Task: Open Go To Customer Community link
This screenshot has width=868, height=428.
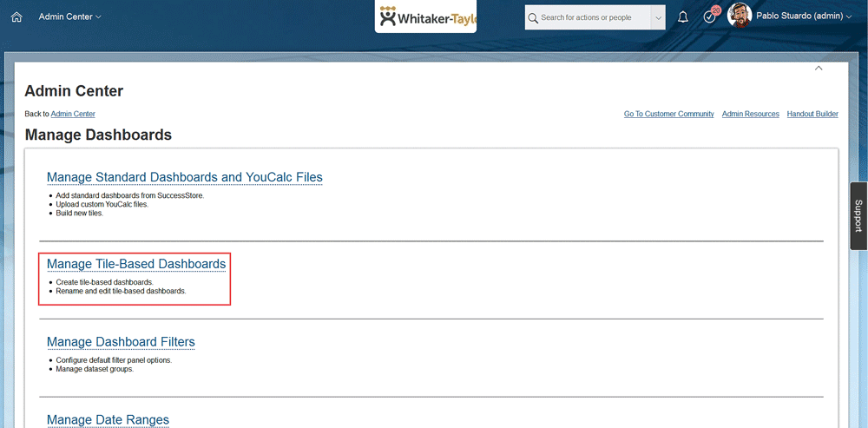Action: (x=668, y=114)
